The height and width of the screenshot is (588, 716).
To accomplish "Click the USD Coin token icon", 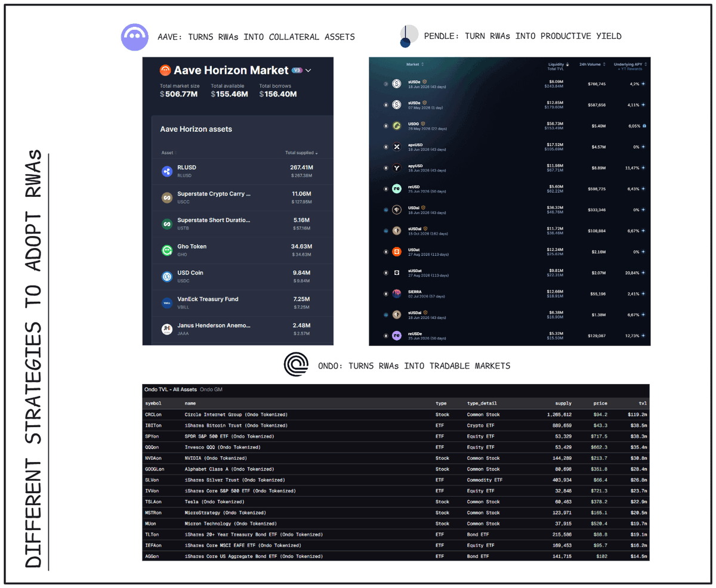I will click(x=167, y=277).
